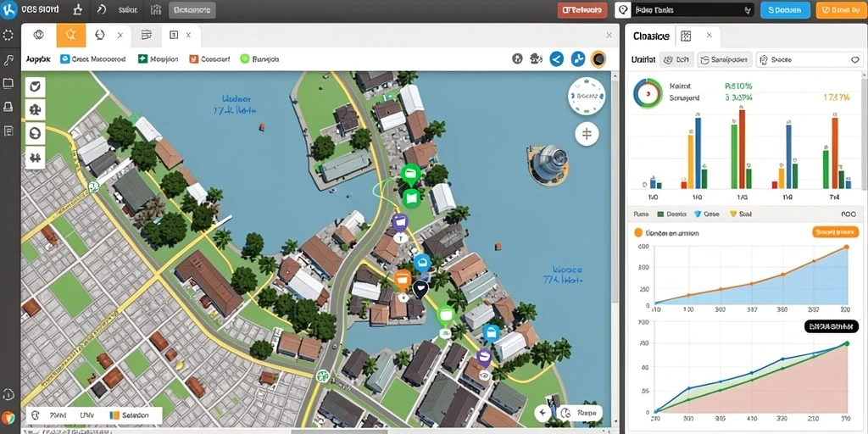Viewport: 868px width, 434px height.
Task: Click the orange button above the line chart
Action: click(x=835, y=232)
